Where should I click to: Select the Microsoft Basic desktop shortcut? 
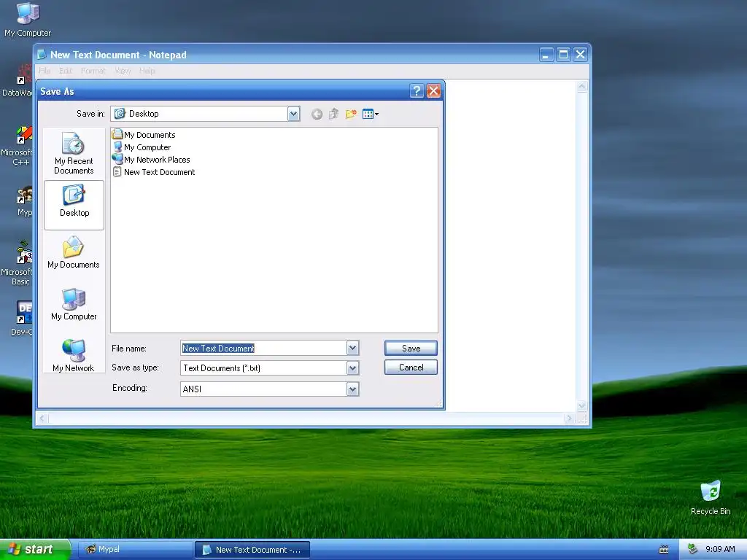[x=17, y=263]
